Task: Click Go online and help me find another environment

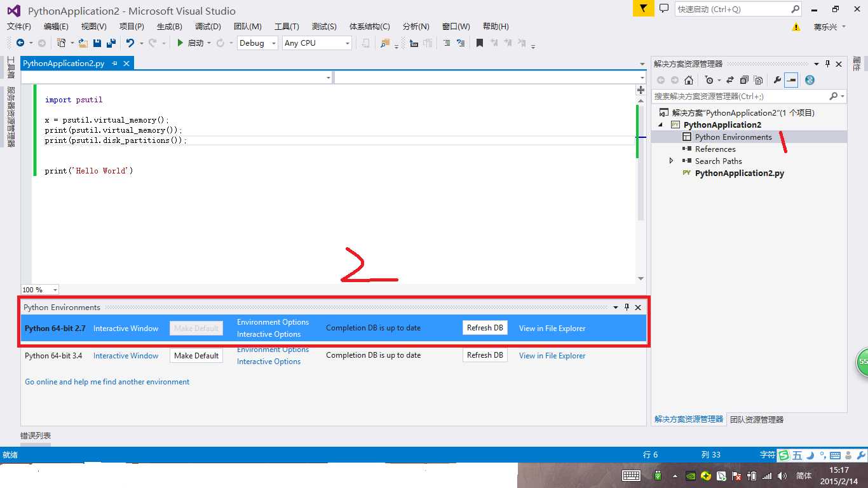Action: click(x=107, y=382)
